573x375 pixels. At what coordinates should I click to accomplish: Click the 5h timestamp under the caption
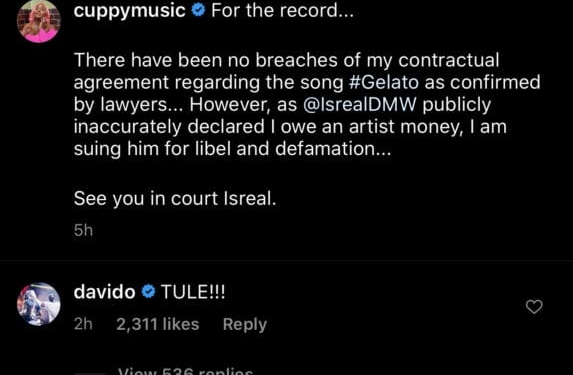(x=83, y=230)
